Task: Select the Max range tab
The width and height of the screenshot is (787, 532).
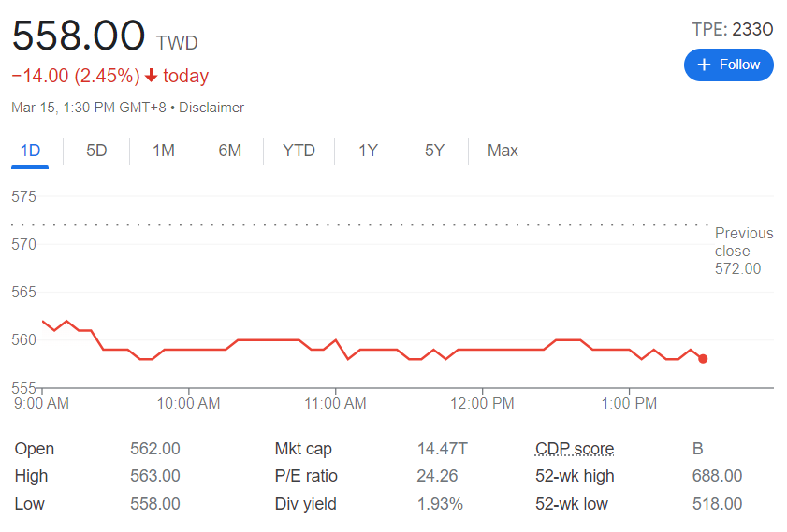Action: click(x=503, y=151)
